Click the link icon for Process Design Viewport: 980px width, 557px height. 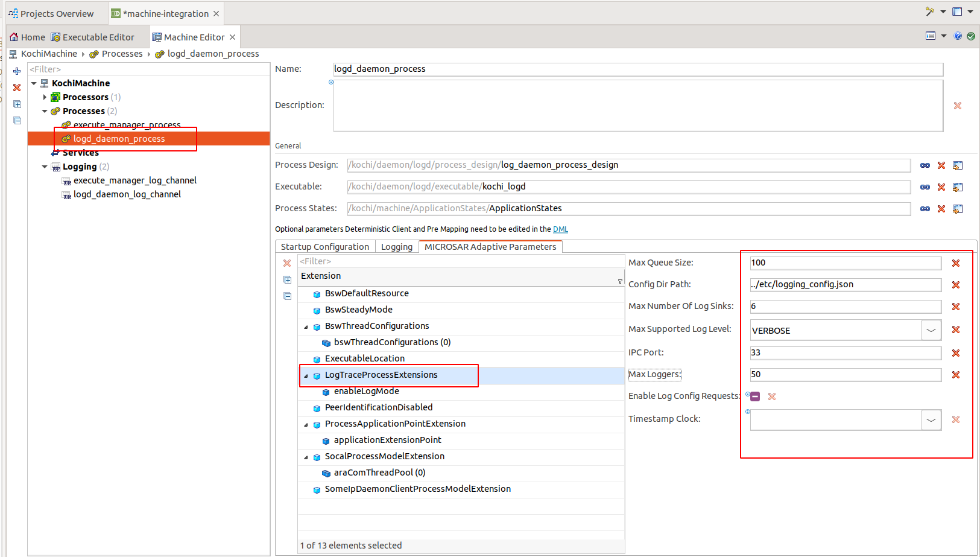pyautogui.click(x=925, y=165)
